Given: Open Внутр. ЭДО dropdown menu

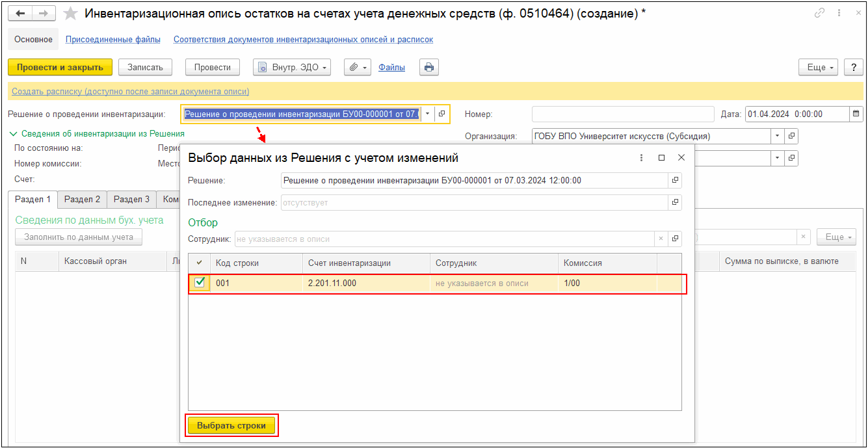Looking at the screenshot, I should [x=292, y=67].
